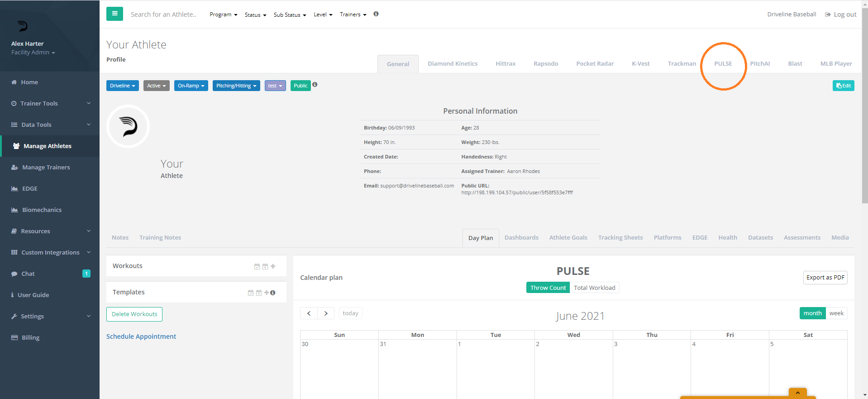Expand Resources in the sidebar

click(x=50, y=231)
